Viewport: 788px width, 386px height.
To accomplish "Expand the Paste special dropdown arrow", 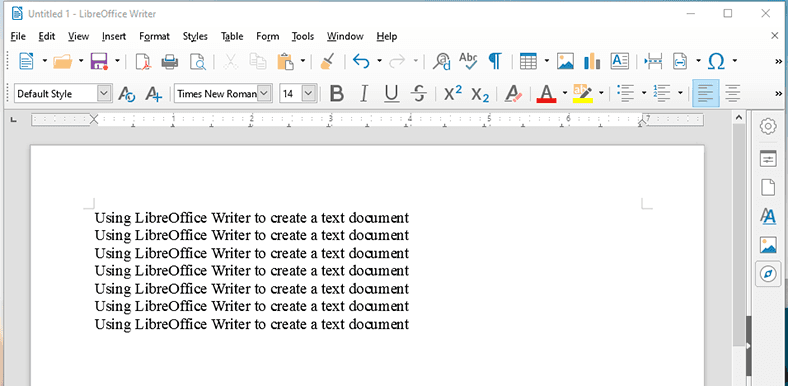I will [303, 61].
